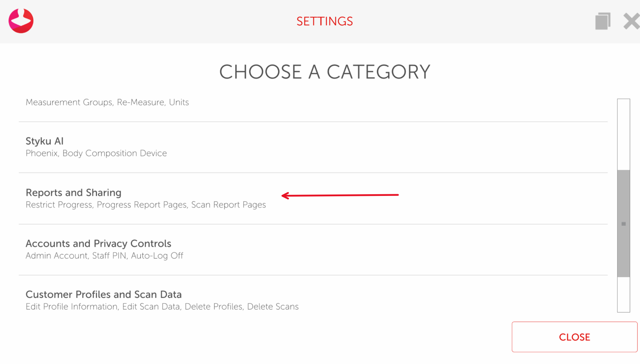Click the grip handle on the scrollbar
Screen dimensions: 640x364
[x=623, y=224]
